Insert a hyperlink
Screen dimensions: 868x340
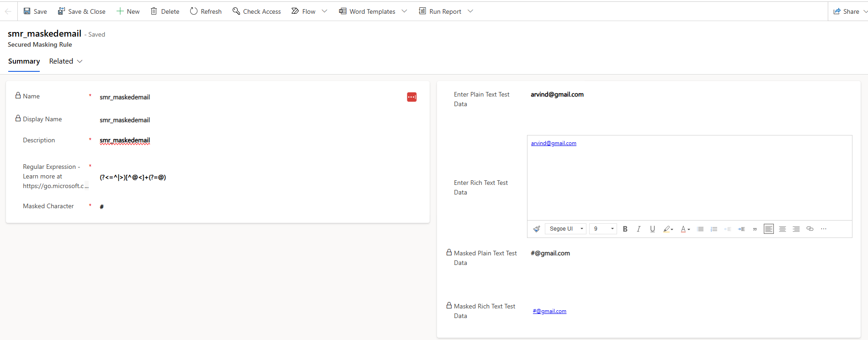pos(810,229)
